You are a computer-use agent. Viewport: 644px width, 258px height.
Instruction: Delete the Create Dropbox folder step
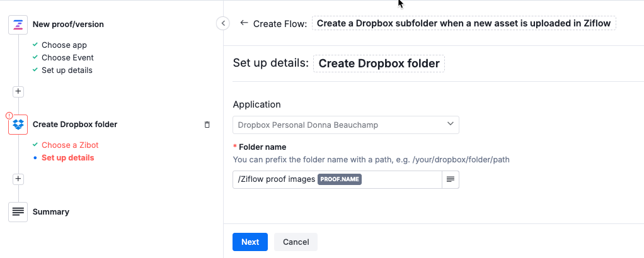(x=207, y=125)
